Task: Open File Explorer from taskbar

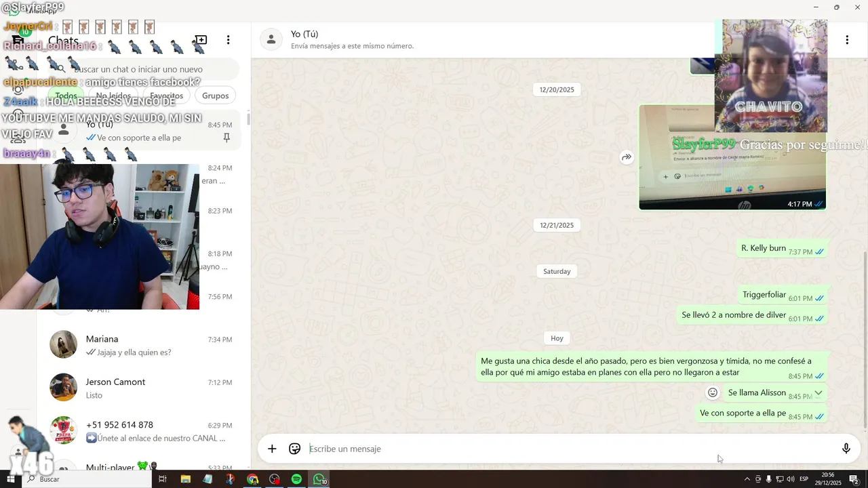Action: click(185, 479)
